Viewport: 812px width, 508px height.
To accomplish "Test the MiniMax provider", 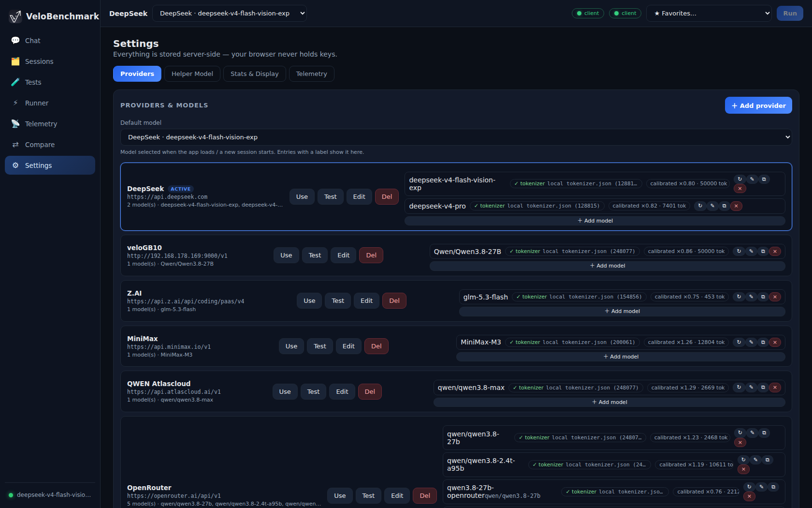I will point(320,346).
